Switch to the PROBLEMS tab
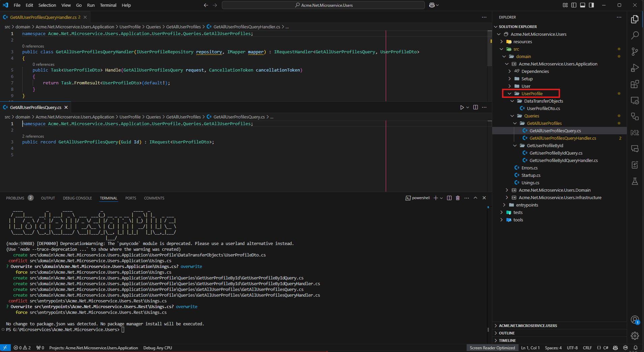644x352 pixels. click(x=15, y=198)
